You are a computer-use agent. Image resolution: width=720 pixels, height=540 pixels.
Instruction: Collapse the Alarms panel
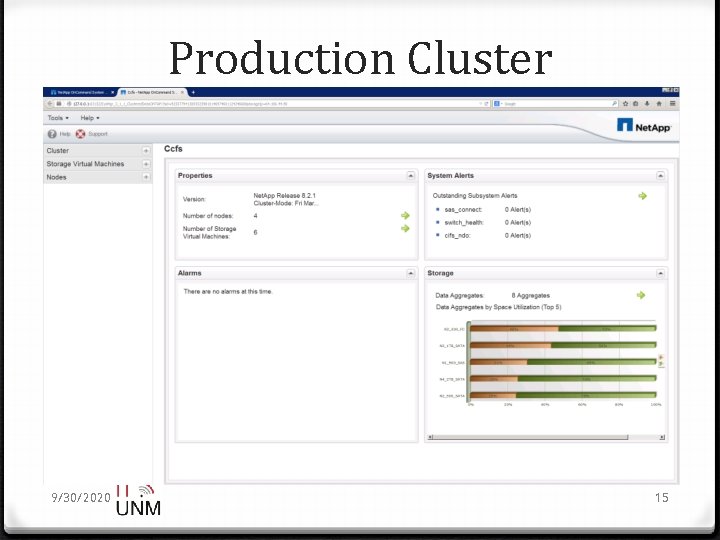pyautogui.click(x=411, y=273)
